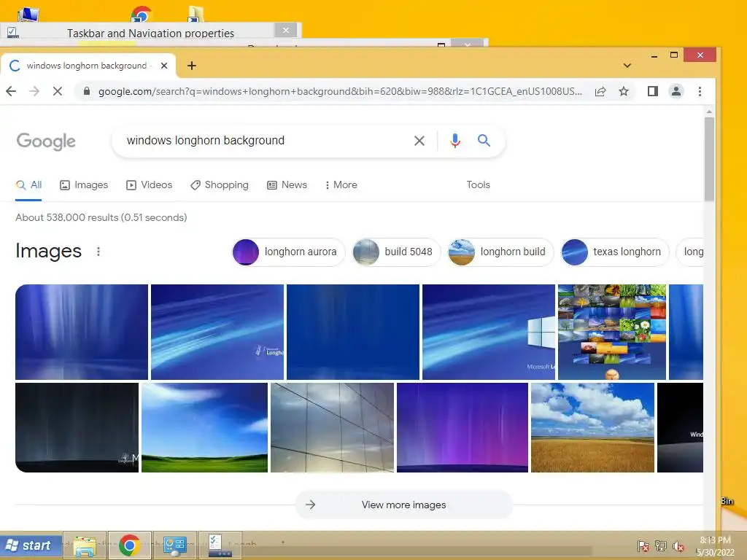Switch to the Shopping tab
This screenshot has width=747, height=560.
[x=219, y=184]
